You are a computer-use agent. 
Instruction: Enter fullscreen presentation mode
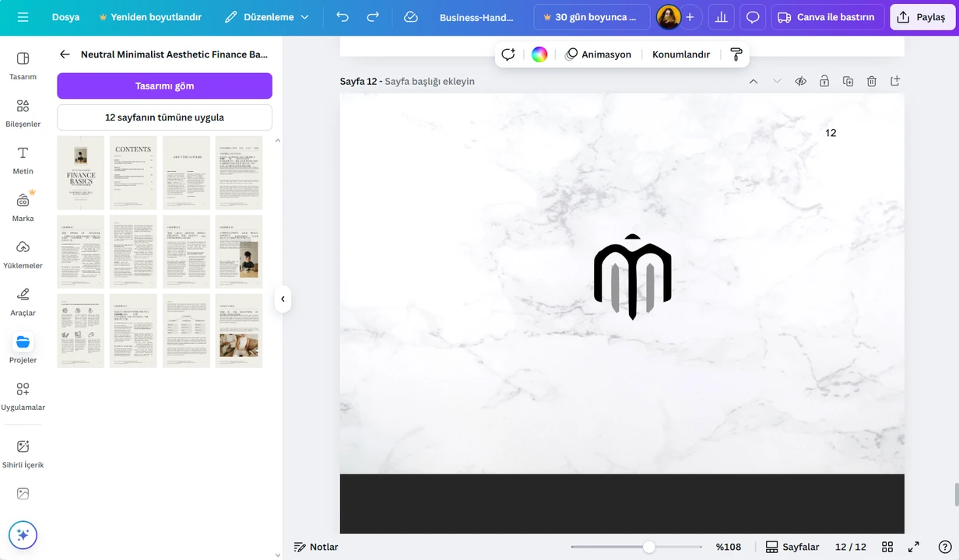click(x=914, y=547)
